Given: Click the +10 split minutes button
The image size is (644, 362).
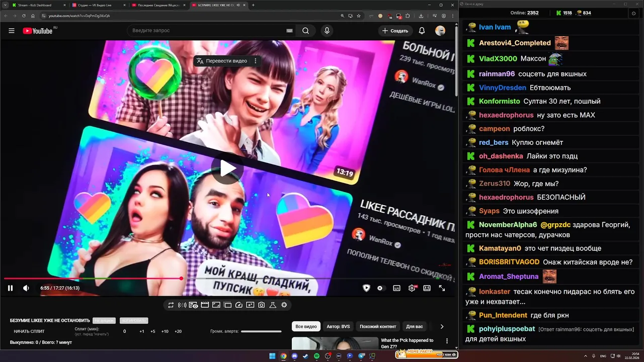Looking at the screenshot, I should tap(165, 331).
